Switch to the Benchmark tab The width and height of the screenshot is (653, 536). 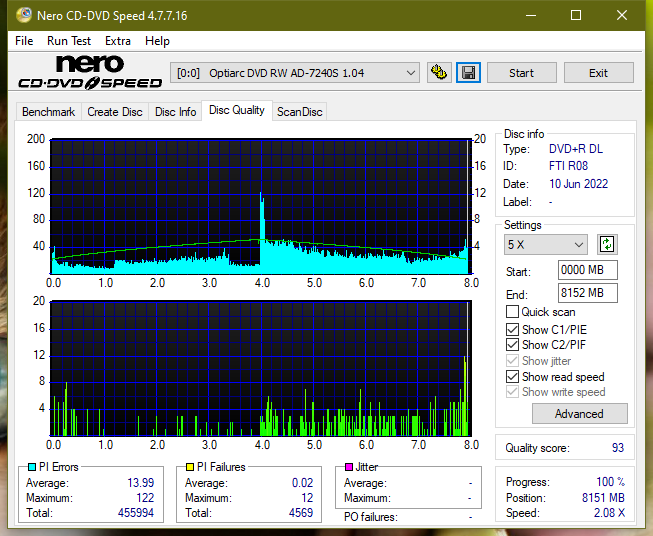point(49,112)
